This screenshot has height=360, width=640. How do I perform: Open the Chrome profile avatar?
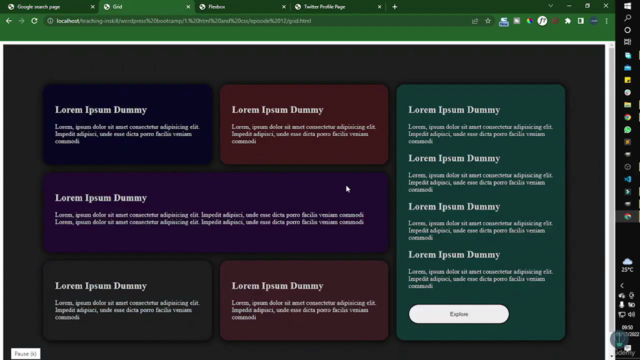594,21
